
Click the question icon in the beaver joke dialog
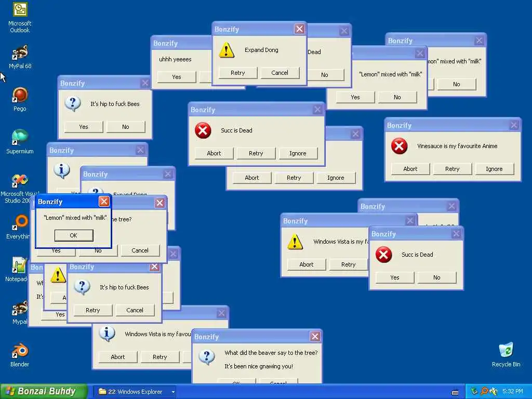pos(207,357)
